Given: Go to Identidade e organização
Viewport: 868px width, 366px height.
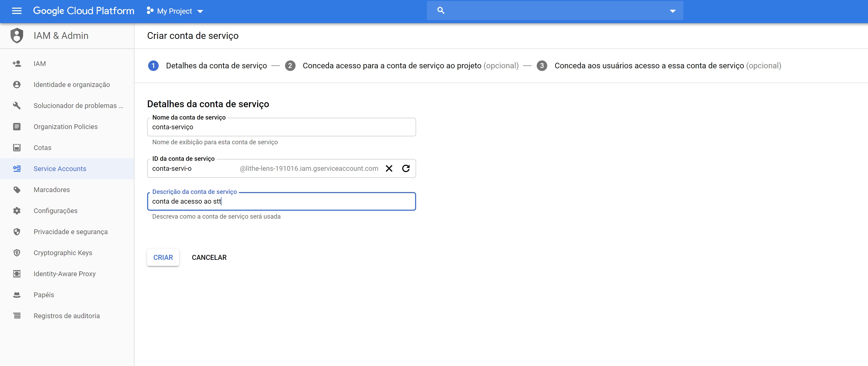Looking at the screenshot, I should (x=67, y=85).
